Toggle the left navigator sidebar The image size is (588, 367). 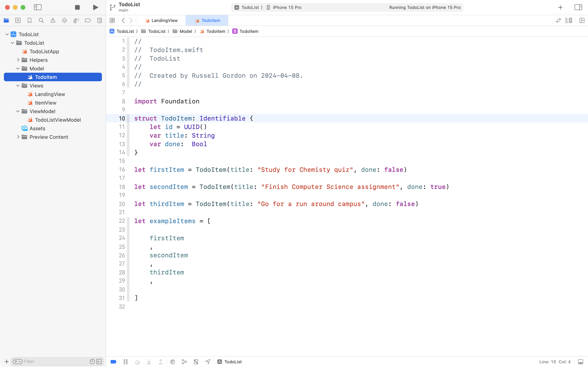click(x=38, y=7)
